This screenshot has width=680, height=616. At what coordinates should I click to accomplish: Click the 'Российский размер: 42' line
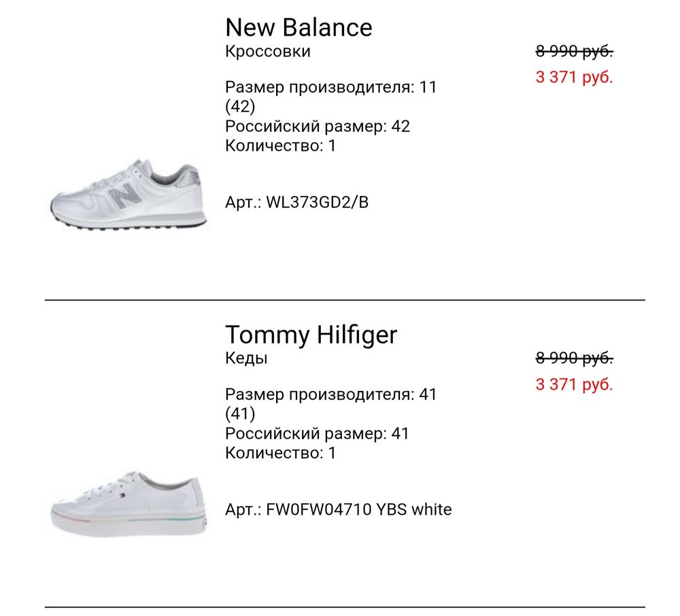click(x=318, y=126)
